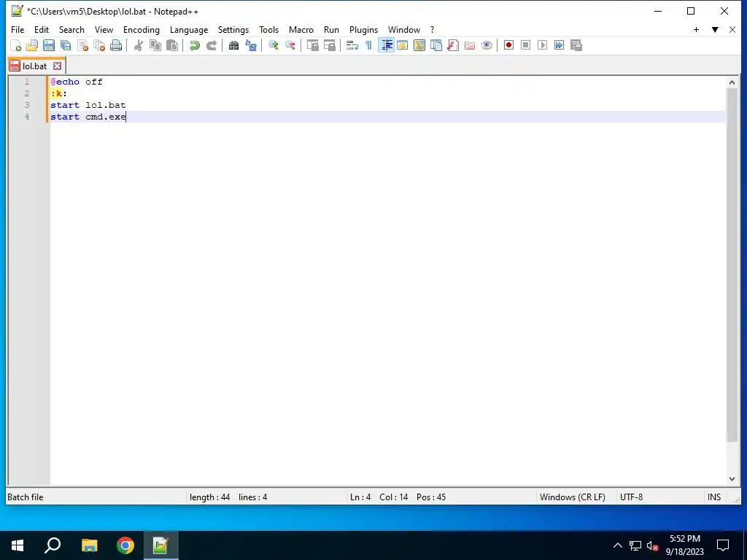This screenshot has width=747, height=560.
Task: Click Run a Macro Multiple Times icon
Action: tap(560, 45)
